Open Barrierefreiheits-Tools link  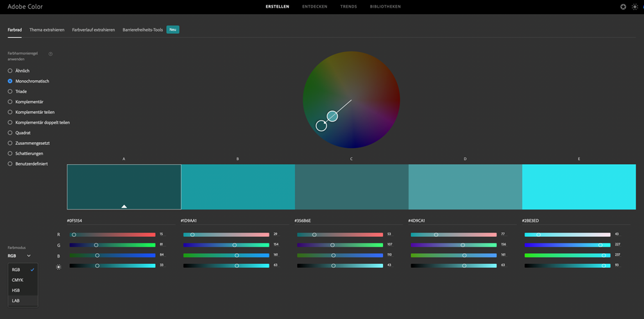(142, 29)
